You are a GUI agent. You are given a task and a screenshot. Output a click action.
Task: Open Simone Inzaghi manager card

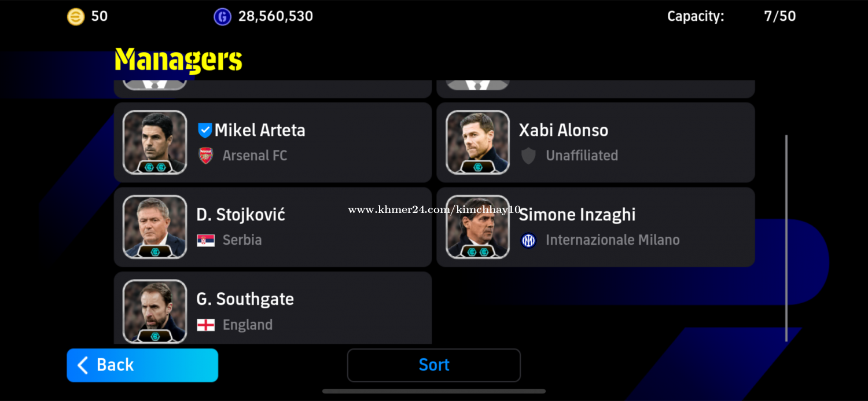pyautogui.click(x=596, y=227)
